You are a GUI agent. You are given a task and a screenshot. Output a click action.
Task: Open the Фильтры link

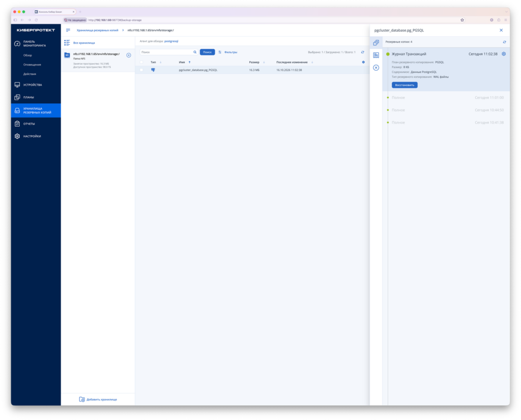pos(230,52)
